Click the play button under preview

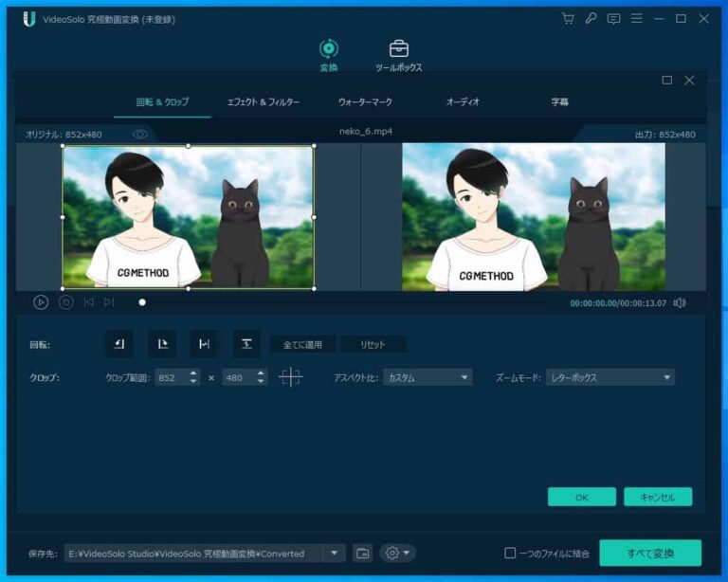(x=41, y=302)
